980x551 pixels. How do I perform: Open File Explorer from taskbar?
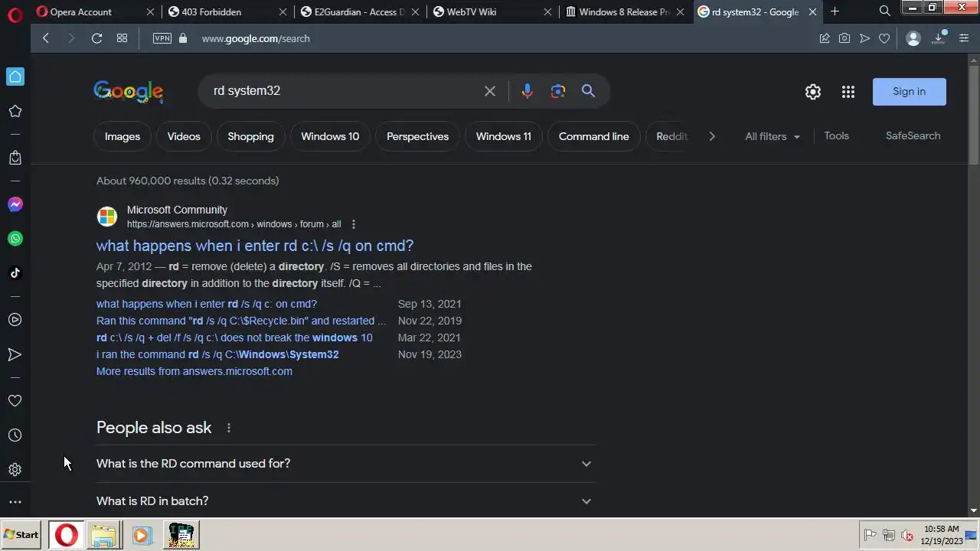[x=103, y=535]
